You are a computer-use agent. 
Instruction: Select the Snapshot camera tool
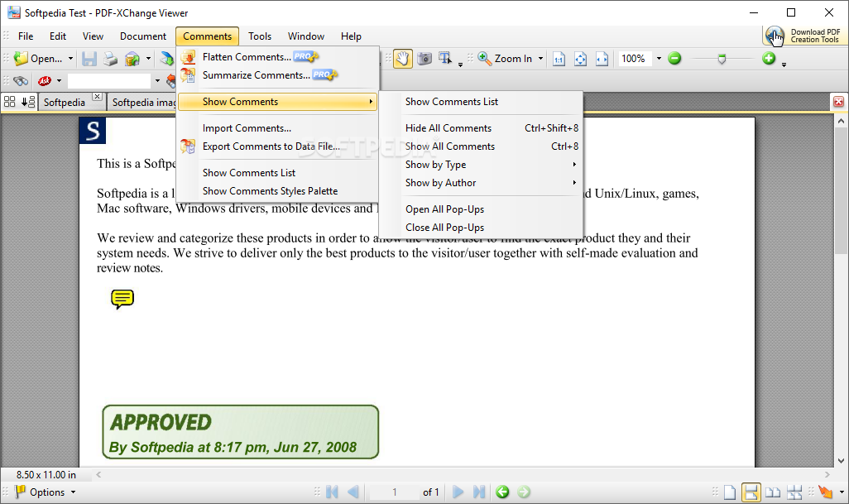424,59
